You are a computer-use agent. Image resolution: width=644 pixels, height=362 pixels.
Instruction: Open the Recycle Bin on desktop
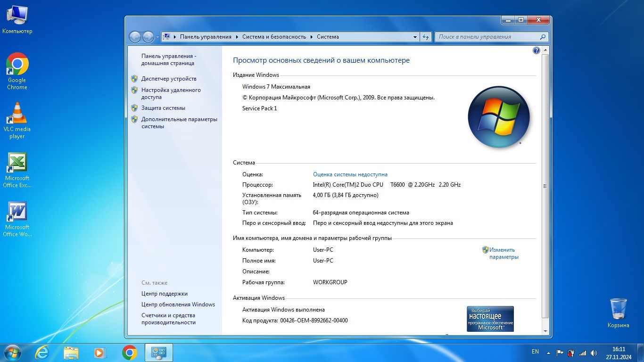[x=618, y=313]
